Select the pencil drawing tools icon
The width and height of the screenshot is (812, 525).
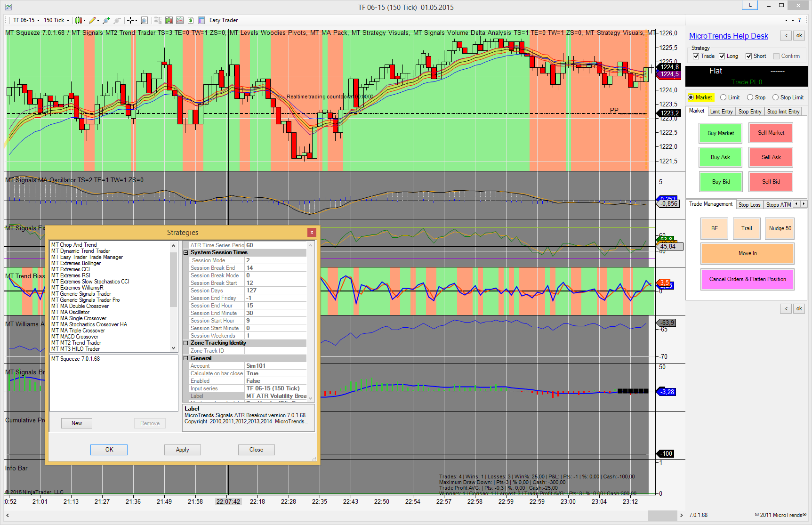coord(92,20)
